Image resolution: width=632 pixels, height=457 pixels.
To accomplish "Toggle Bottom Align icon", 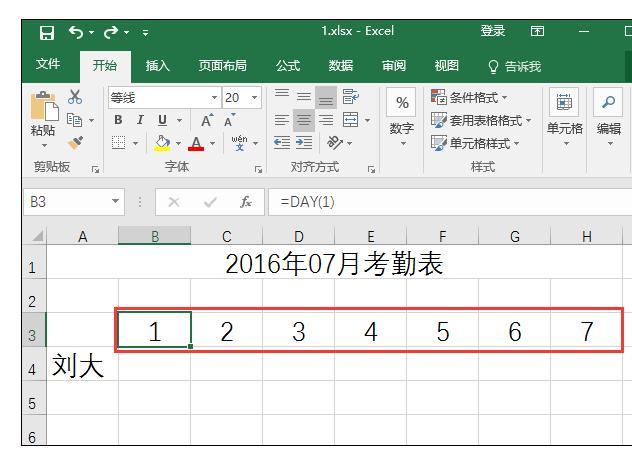I will click(326, 97).
